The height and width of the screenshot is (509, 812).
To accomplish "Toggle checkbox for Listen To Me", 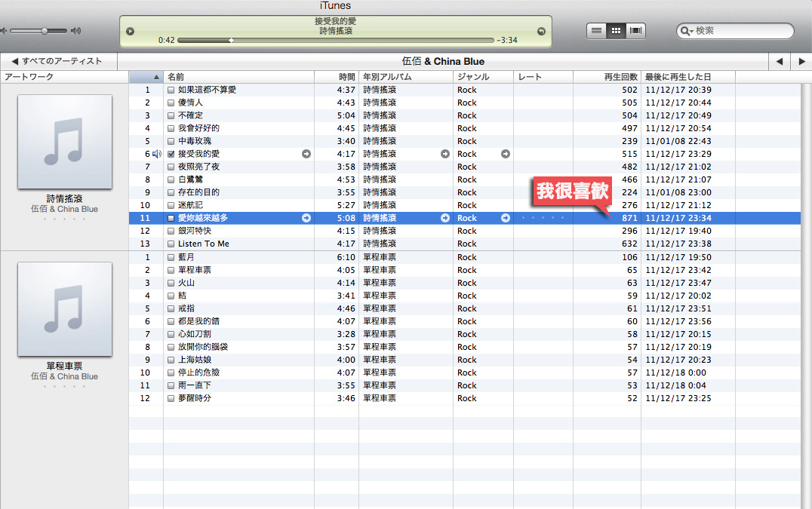I will (x=171, y=244).
